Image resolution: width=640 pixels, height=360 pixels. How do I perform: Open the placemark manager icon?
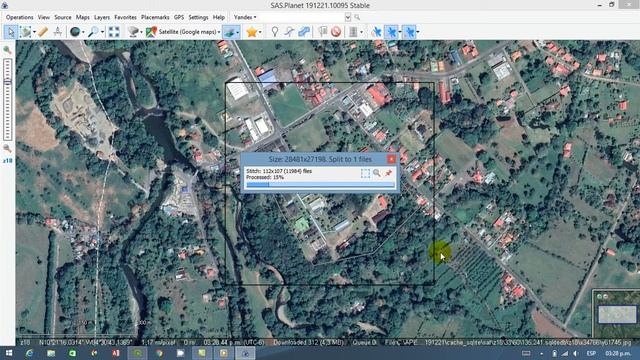point(322,31)
